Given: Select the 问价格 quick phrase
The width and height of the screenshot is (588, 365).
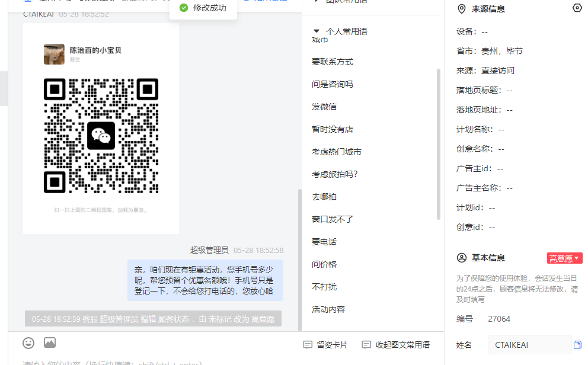Looking at the screenshot, I should tap(324, 264).
